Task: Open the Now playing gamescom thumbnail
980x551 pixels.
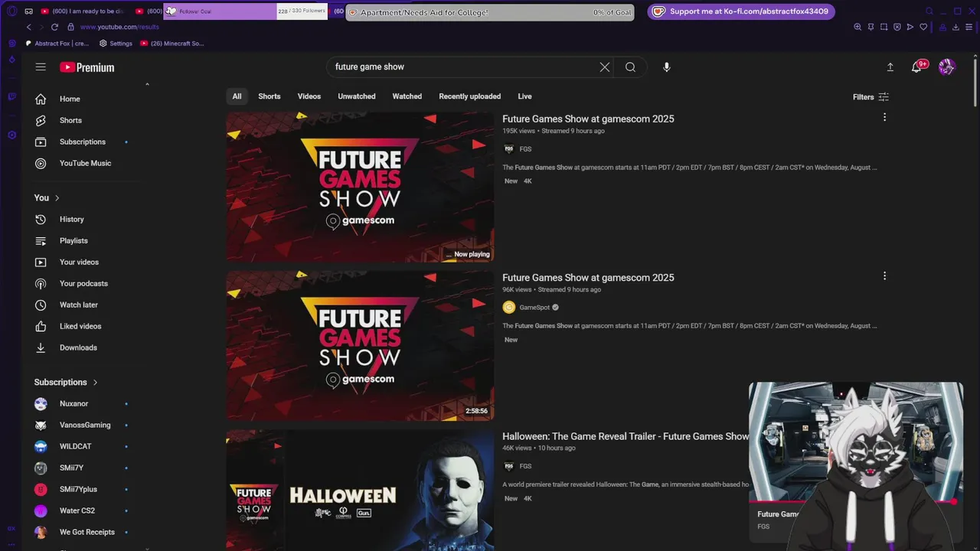Action: tap(360, 187)
